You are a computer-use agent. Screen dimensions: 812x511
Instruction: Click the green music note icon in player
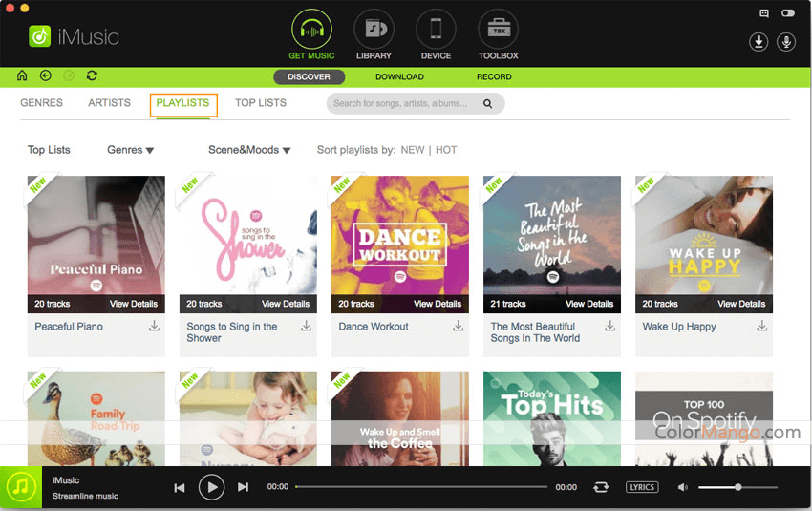pos(21,487)
